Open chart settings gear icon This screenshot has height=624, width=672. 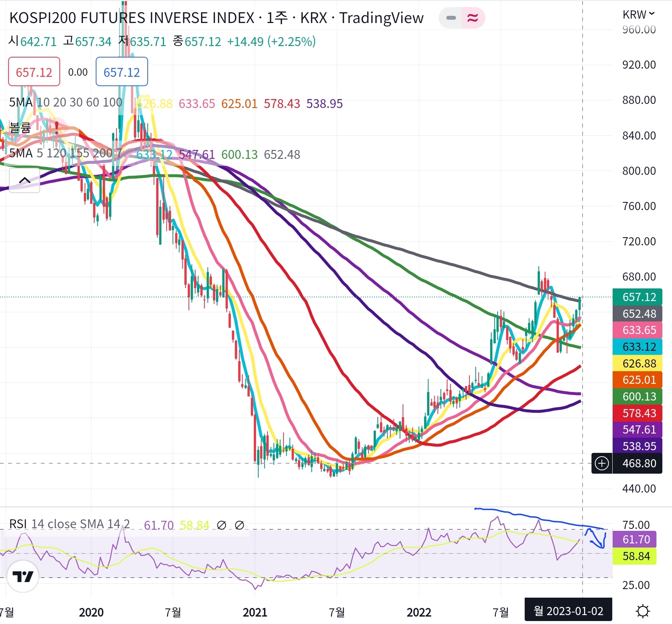[x=643, y=611]
